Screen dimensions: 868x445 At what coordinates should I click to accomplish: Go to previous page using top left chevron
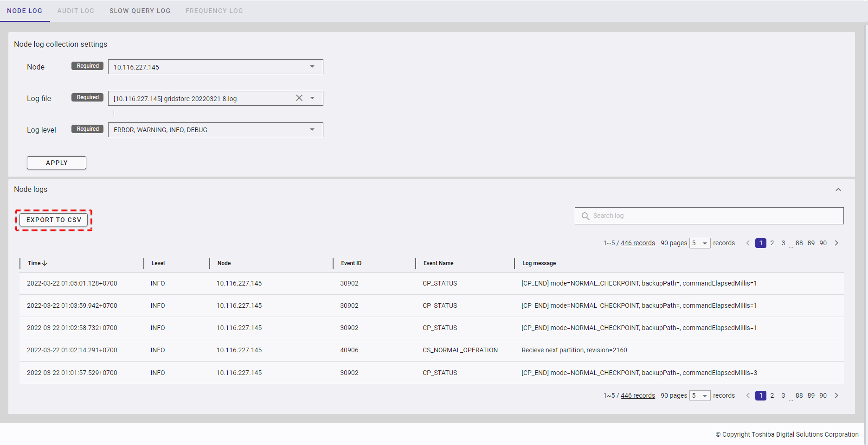click(x=747, y=243)
